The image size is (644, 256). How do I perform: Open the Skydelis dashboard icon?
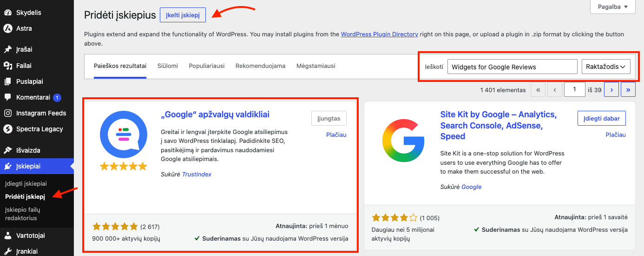coord(8,13)
